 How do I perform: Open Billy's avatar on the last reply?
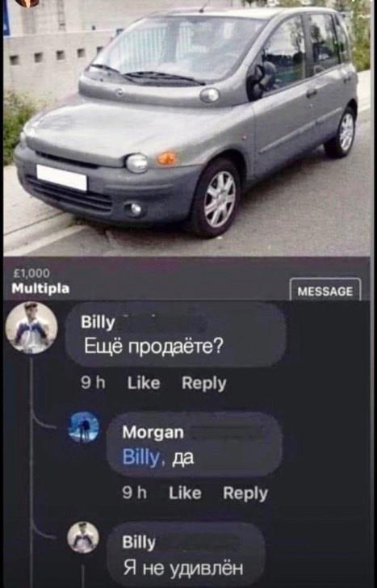[83, 537]
